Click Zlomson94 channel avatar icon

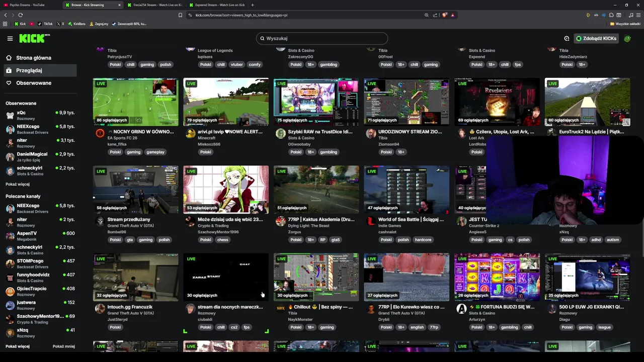click(371, 133)
